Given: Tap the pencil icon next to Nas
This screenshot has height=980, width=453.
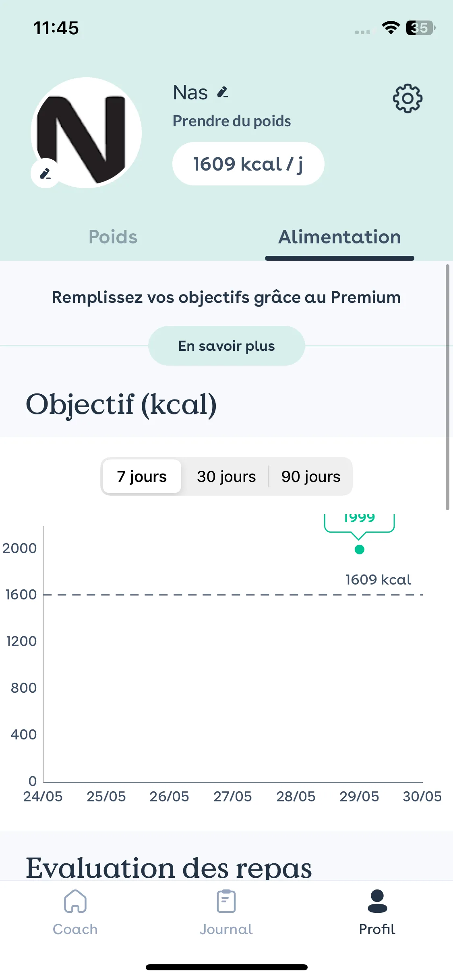Looking at the screenshot, I should point(223,93).
